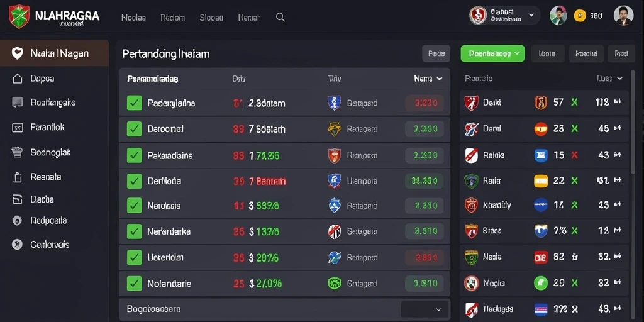644x322 pixels.
Task: Open the Noclaa top menu item
Action: 134,18
